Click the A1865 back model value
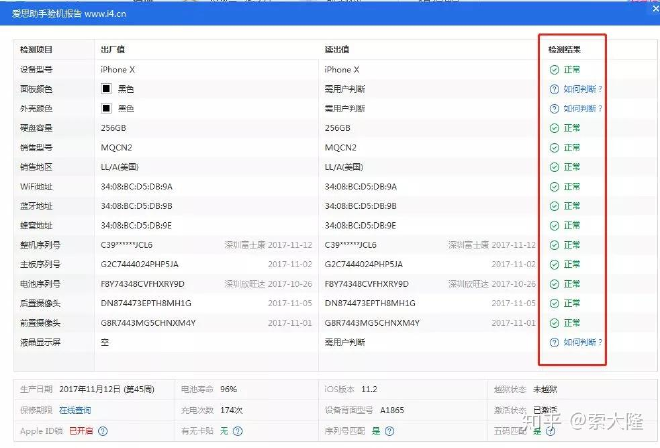Viewport: 660px width, 448px height. pos(392,411)
